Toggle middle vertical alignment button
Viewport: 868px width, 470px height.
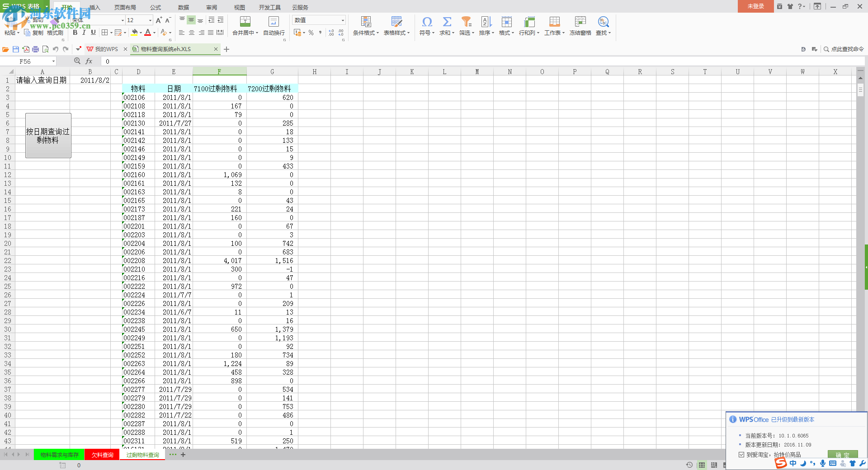(x=191, y=20)
